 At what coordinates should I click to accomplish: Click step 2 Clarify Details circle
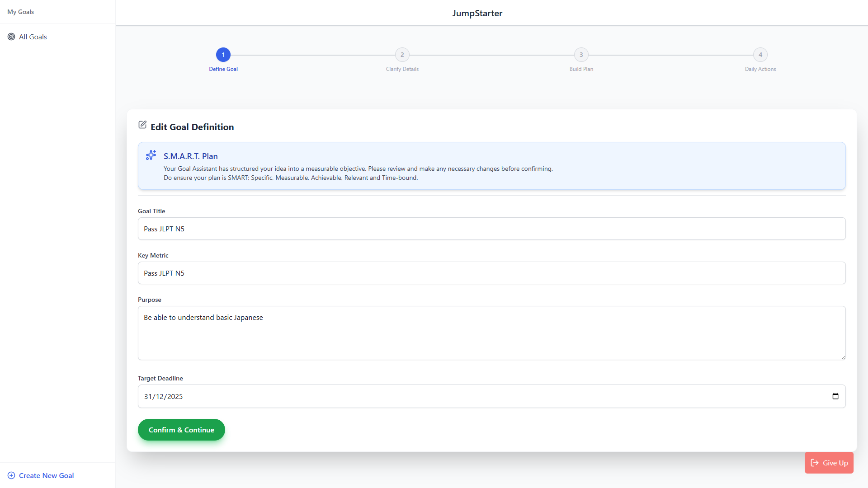point(402,55)
